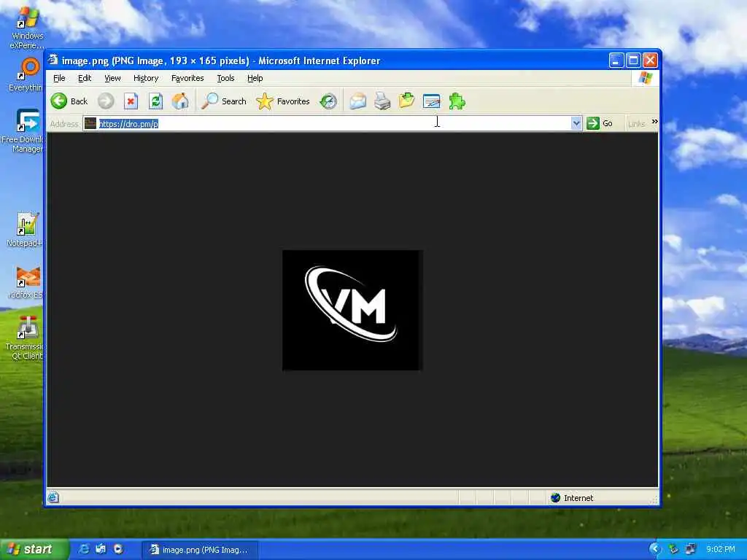Image resolution: width=747 pixels, height=560 pixels.
Task: Select the r3dfox ESR desktop shortcut
Action: [x=26, y=282]
